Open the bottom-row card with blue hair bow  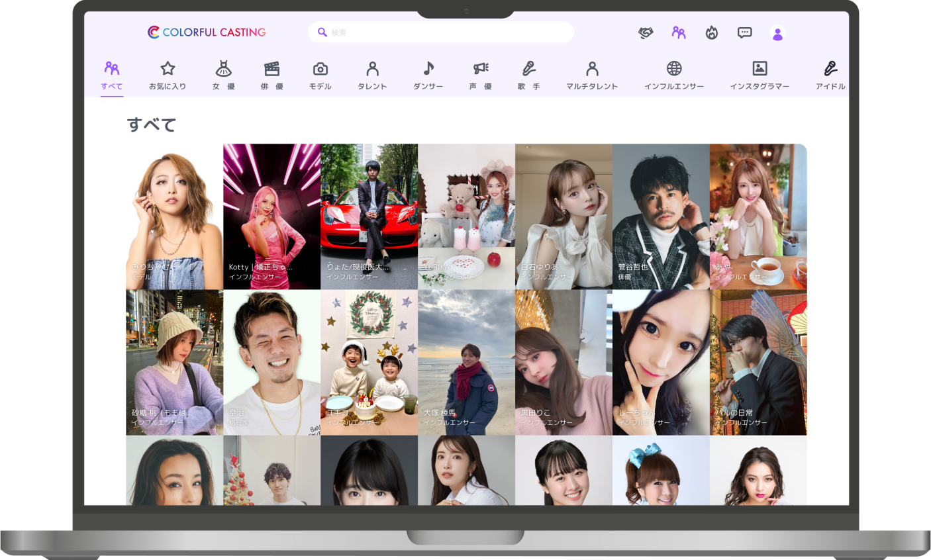pos(661,470)
